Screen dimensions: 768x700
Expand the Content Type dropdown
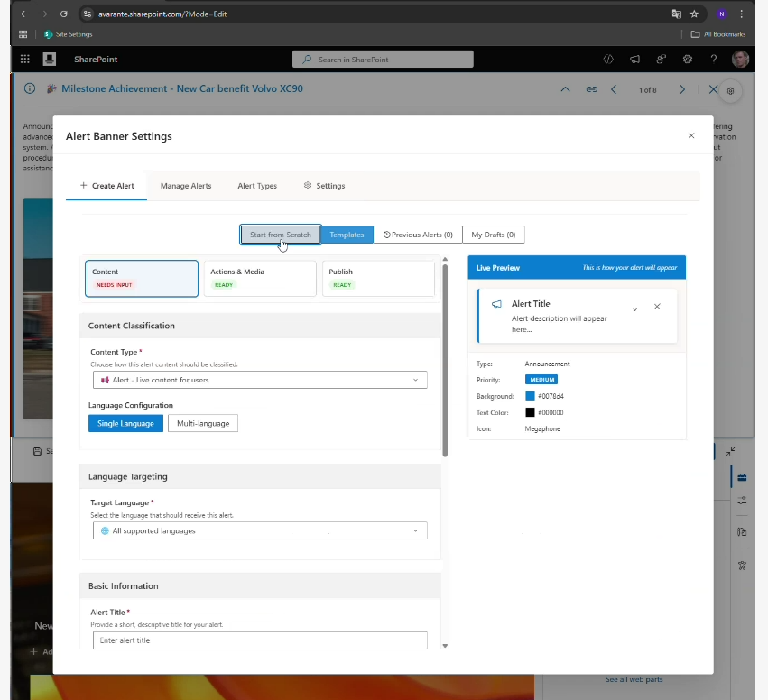tap(260, 380)
